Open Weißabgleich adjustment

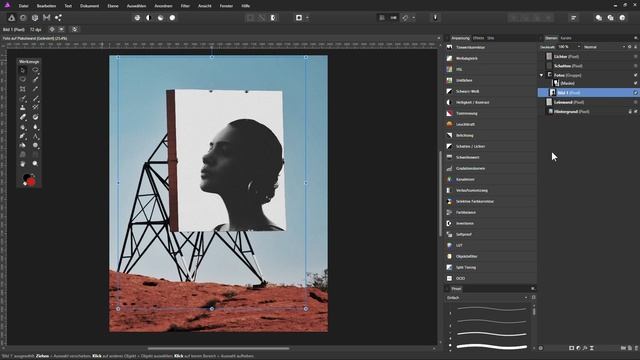point(490,58)
